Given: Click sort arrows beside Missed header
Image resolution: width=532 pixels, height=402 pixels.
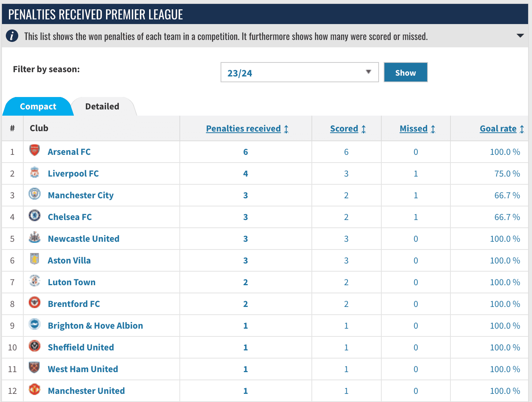Looking at the screenshot, I should [x=433, y=129].
